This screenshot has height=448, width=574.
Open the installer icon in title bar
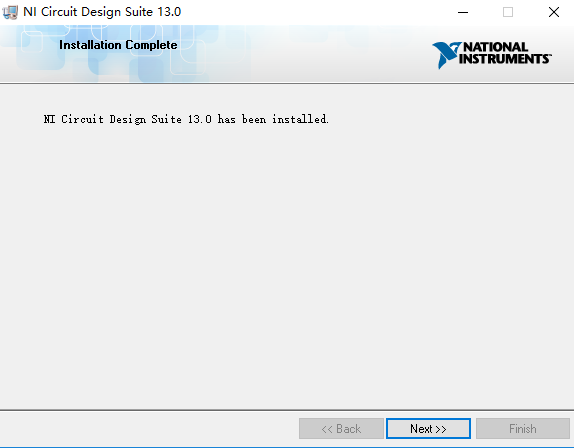click(x=10, y=12)
